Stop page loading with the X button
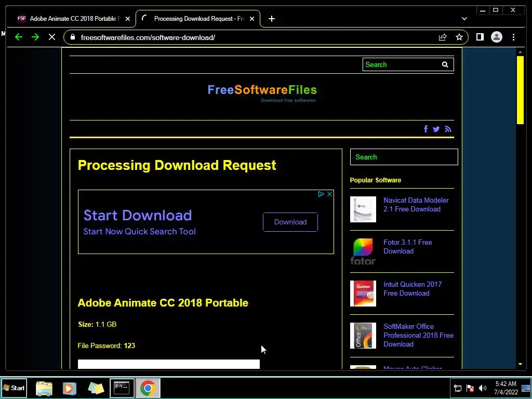The height and width of the screenshot is (399, 532). (x=52, y=37)
